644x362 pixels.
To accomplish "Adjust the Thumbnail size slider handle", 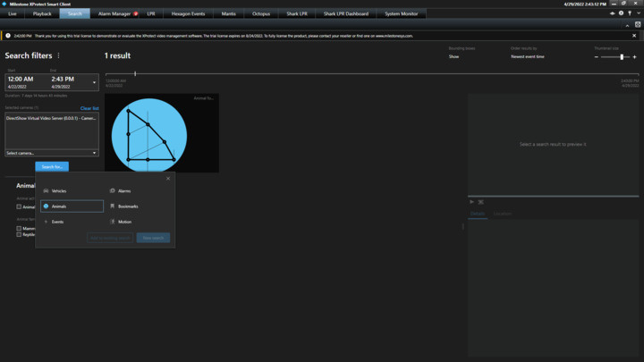I will 622,56.
